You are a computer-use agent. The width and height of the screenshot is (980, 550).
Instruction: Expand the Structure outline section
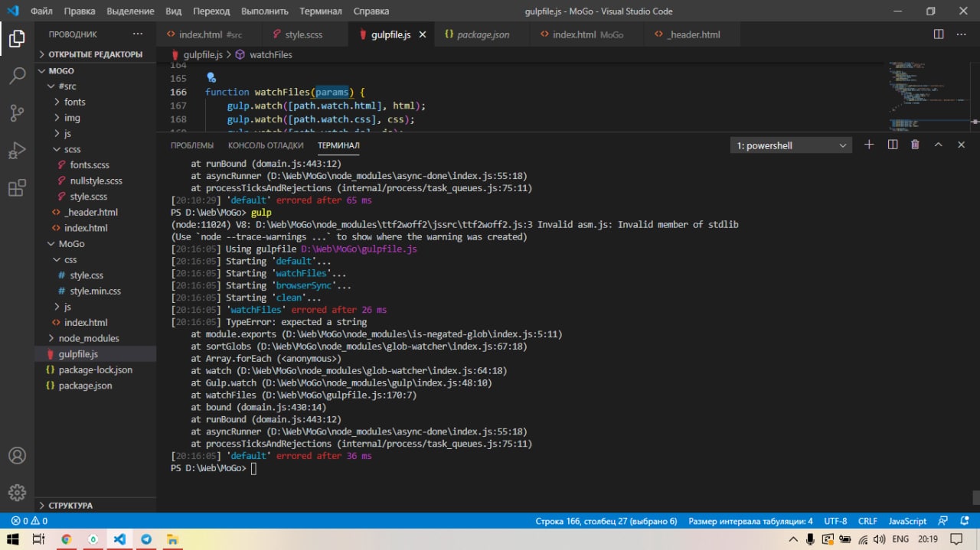(x=96, y=506)
